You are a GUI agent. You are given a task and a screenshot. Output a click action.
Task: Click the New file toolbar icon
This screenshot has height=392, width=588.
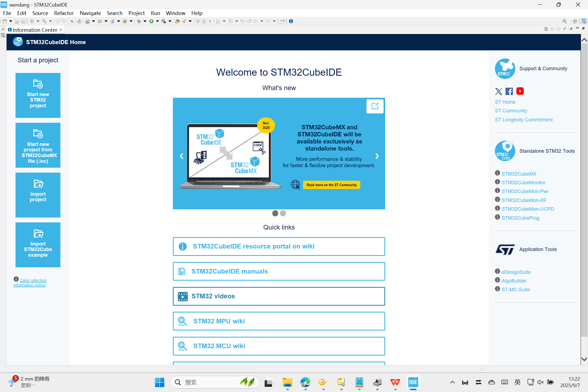tap(5, 21)
